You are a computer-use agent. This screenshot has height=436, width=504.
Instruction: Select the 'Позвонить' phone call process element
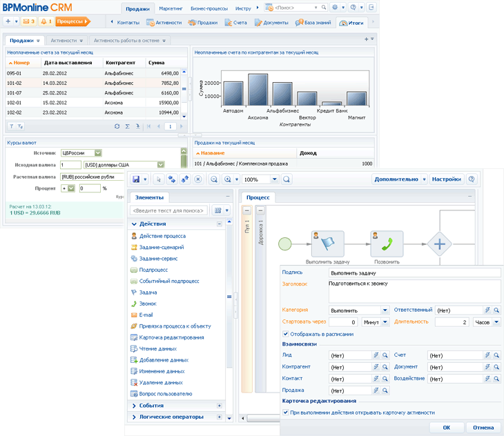[x=386, y=243]
